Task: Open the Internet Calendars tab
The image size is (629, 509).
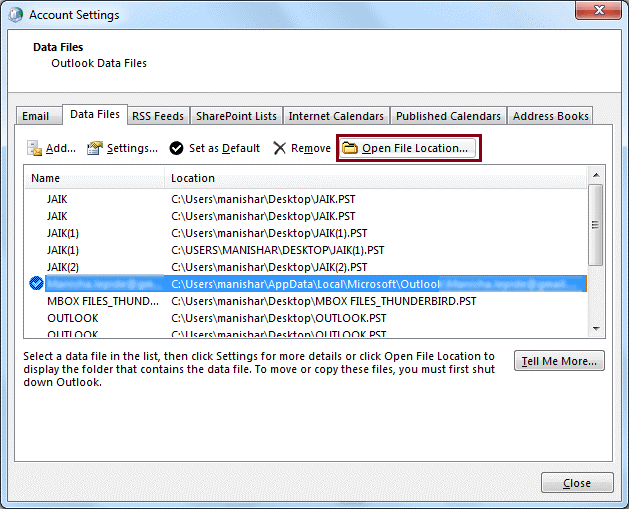Action: [336, 116]
